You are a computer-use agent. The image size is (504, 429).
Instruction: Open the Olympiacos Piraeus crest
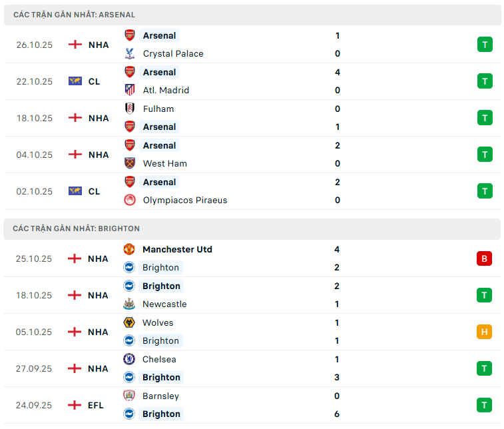pyautogui.click(x=130, y=200)
